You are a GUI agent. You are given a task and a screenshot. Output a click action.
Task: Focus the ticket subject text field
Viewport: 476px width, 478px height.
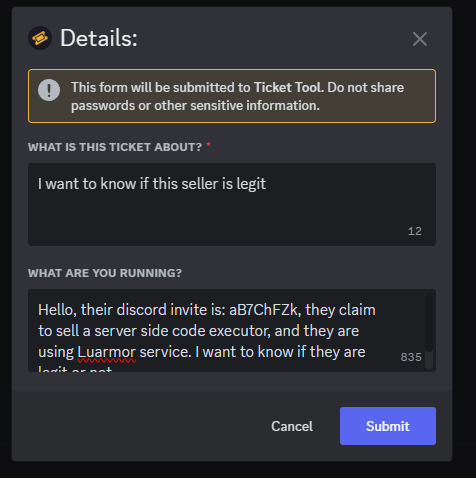[232, 204]
